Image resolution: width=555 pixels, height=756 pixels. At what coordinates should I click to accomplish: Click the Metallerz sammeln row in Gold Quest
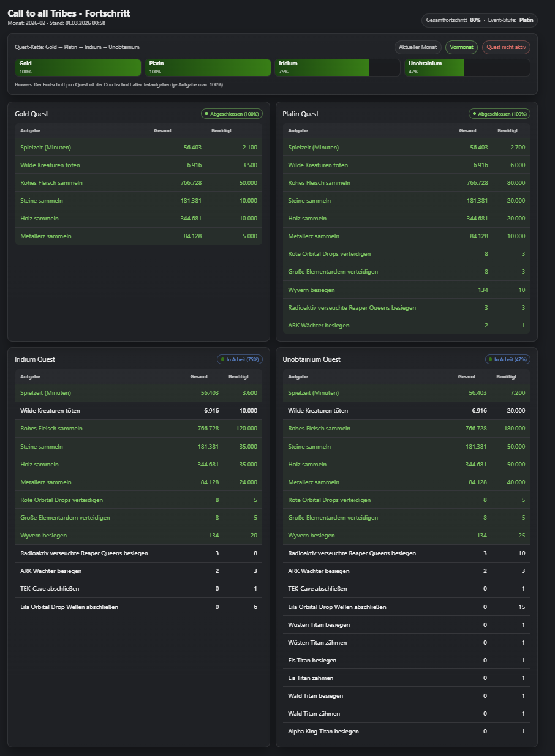[x=138, y=236]
